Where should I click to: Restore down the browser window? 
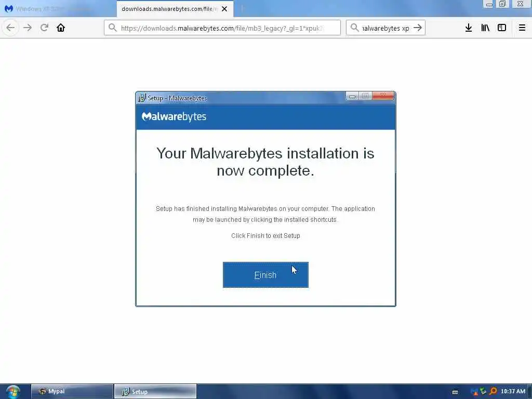[502, 4]
